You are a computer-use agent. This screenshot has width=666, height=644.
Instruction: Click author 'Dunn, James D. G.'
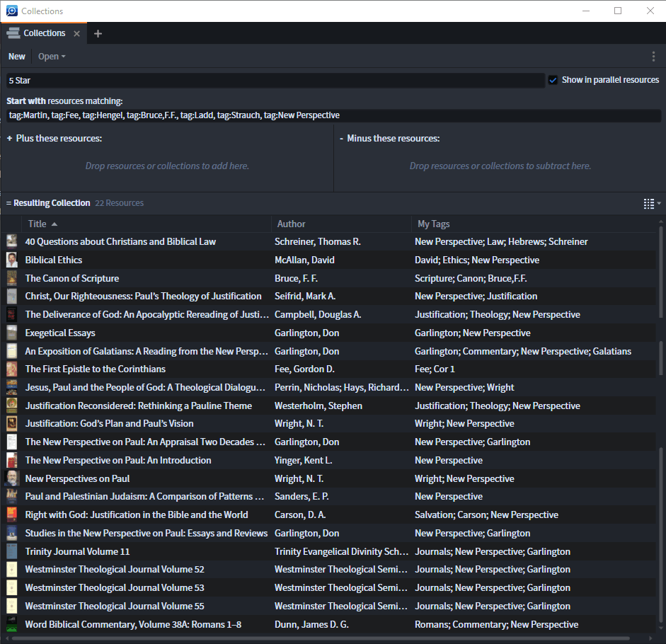(311, 624)
